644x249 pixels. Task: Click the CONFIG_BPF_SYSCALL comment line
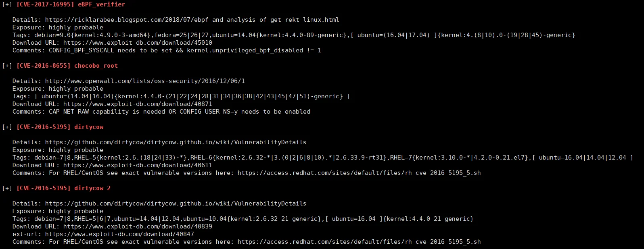pos(167,50)
